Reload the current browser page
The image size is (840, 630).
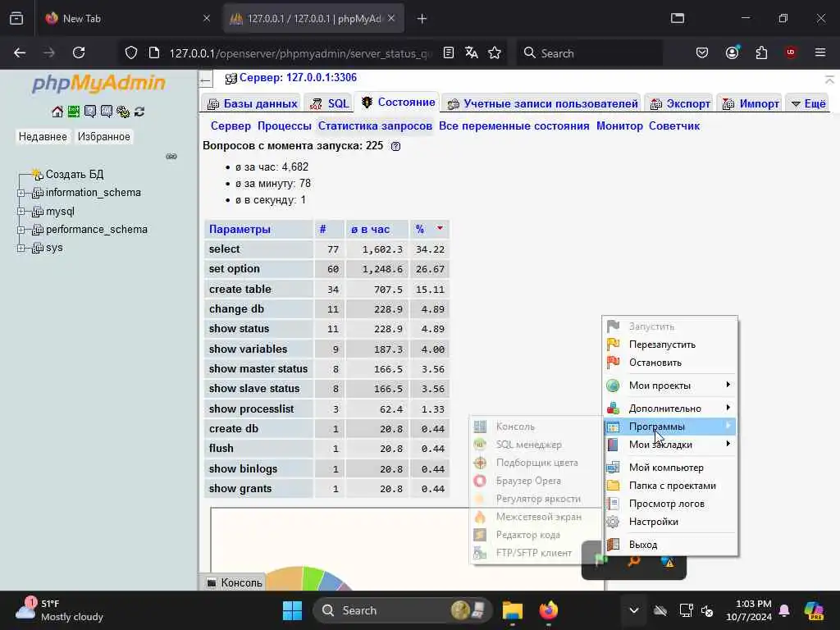pyautogui.click(x=79, y=52)
